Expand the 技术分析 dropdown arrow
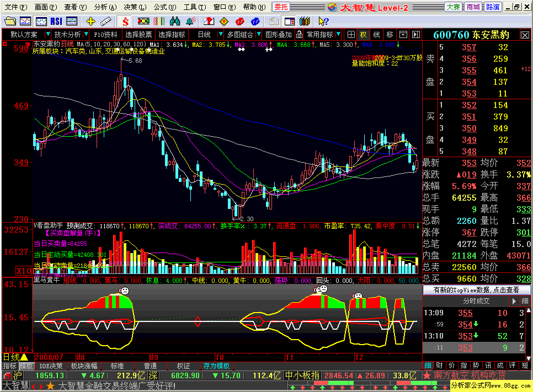 click(x=86, y=34)
